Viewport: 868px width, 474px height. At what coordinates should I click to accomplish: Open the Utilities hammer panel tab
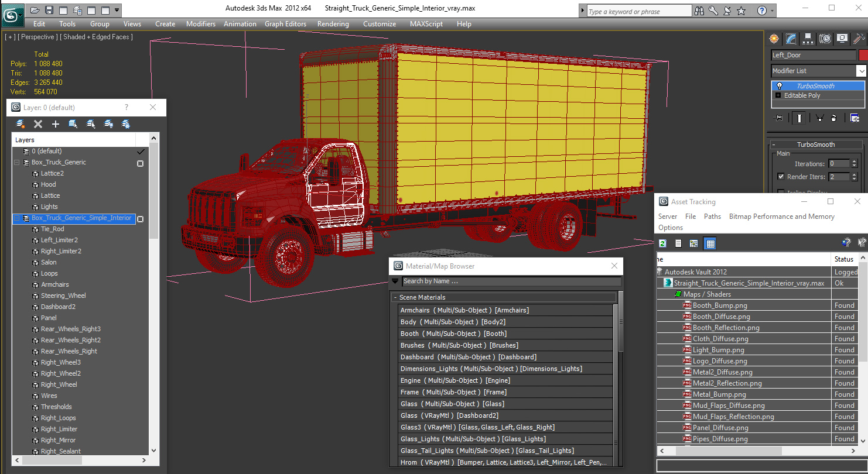(859, 39)
